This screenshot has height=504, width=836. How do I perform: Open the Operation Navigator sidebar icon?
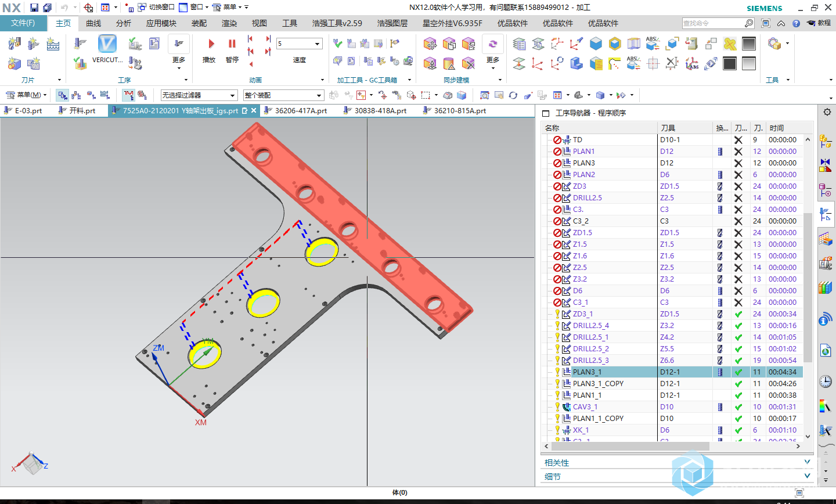pyautogui.click(x=826, y=215)
